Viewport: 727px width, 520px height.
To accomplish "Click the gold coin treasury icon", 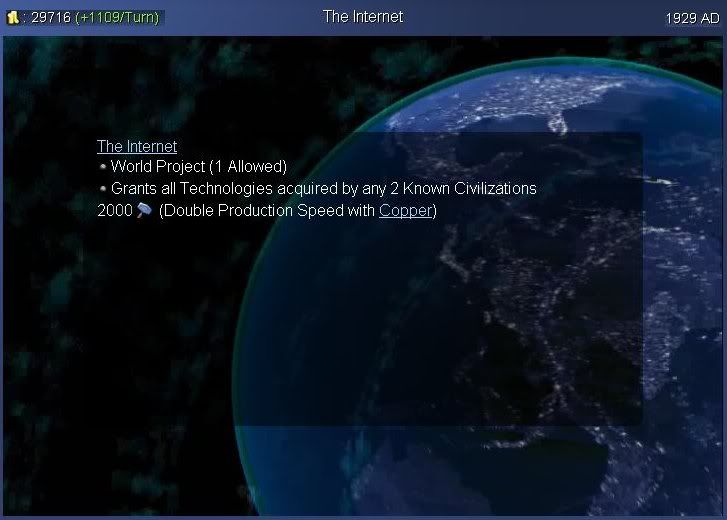I will tap(13, 18).
